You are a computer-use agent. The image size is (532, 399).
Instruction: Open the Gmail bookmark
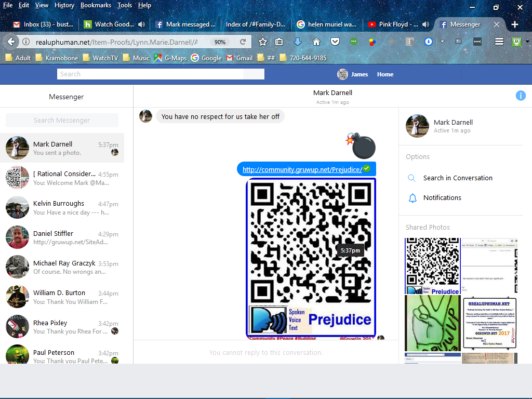(240, 58)
